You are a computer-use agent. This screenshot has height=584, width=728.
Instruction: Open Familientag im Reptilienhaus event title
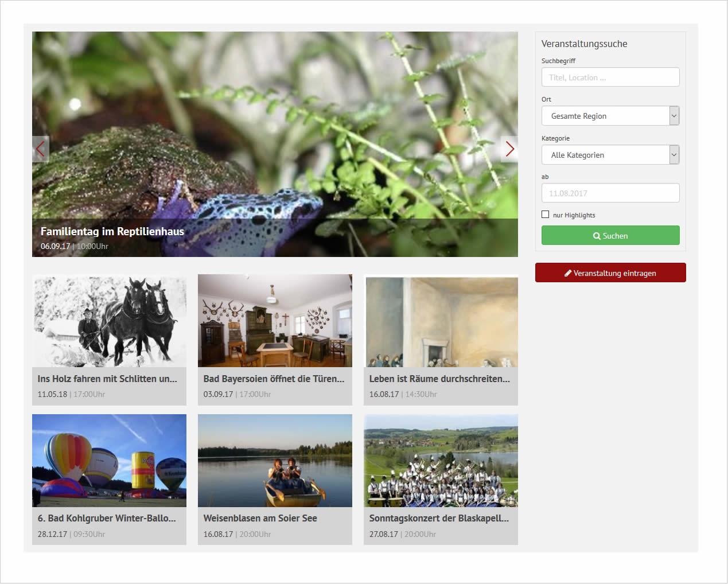[112, 231]
